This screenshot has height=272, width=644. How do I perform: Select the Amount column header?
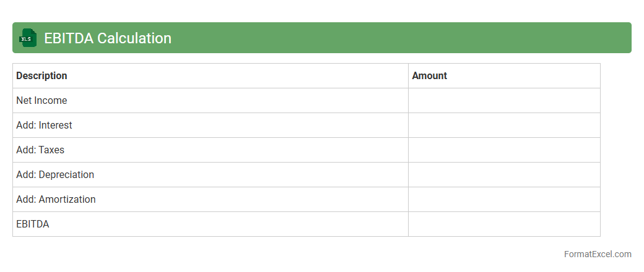coord(430,76)
